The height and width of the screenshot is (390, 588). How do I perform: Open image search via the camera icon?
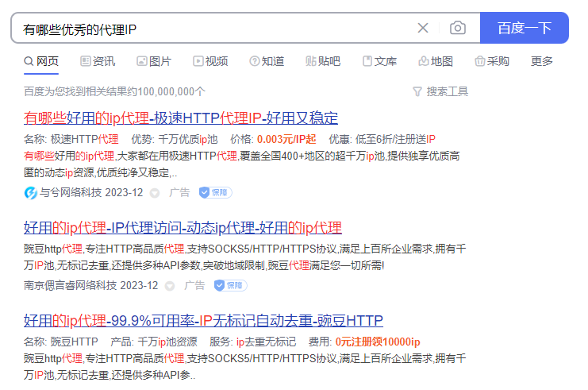point(458,28)
